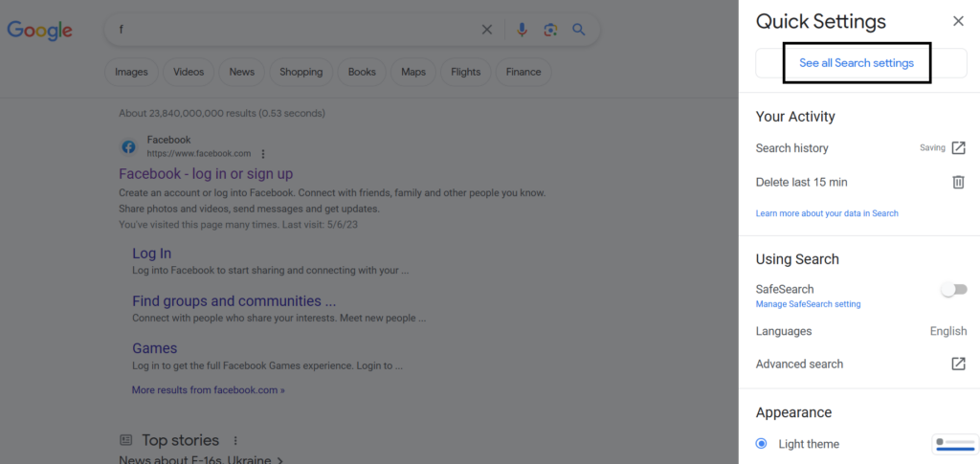Select the Light theme radio button
Viewport: 980px width, 464px height.
[x=761, y=444]
